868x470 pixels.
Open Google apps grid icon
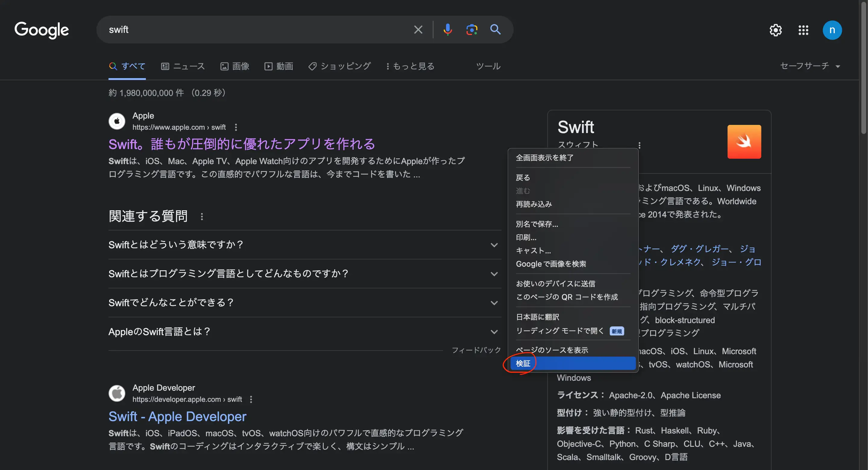(x=803, y=30)
